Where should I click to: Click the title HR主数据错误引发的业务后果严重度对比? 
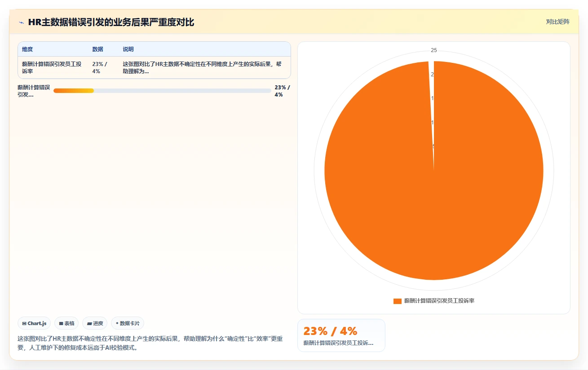pyautogui.click(x=111, y=22)
